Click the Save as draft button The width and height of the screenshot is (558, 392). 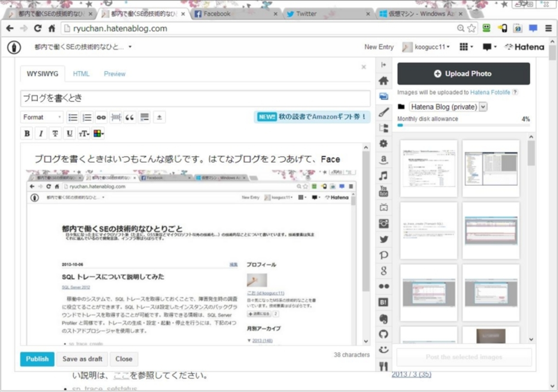(x=82, y=359)
